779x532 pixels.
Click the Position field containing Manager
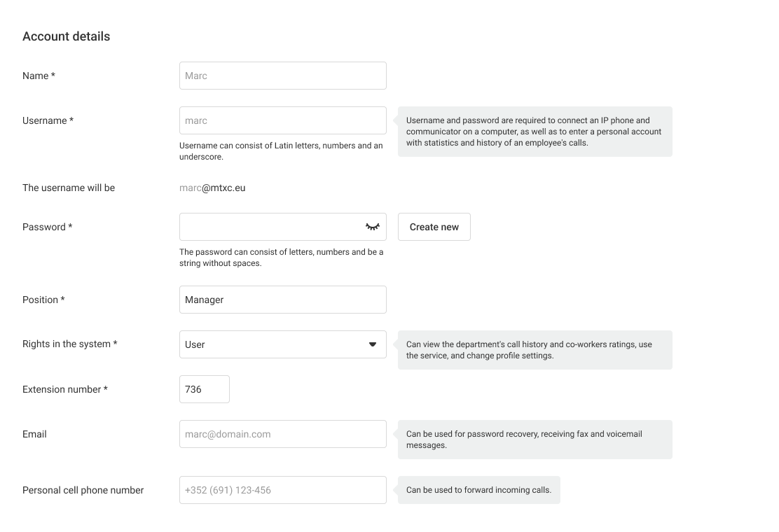pos(282,300)
